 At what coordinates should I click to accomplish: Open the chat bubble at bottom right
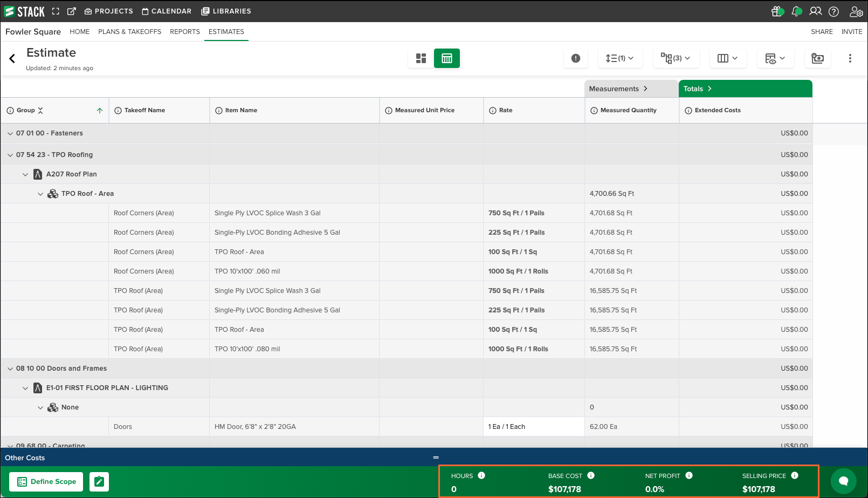tap(843, 481)
